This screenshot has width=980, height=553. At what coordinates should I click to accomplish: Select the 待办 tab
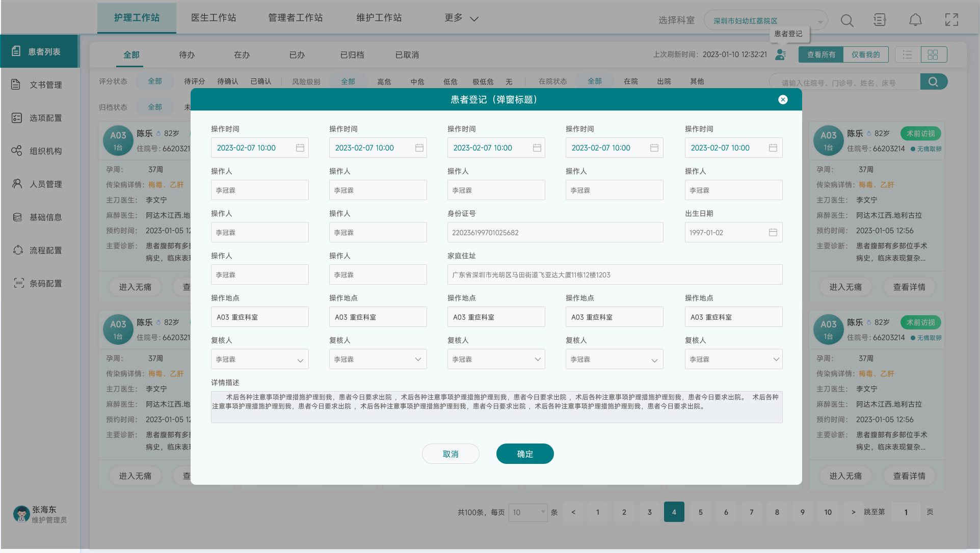point(187,54)
